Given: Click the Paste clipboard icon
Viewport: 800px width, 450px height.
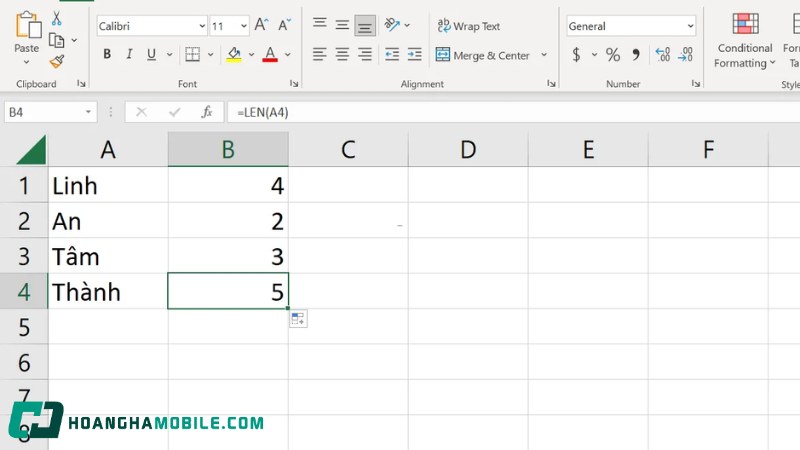Looking at the screenshot, I should (x=28, y=25).
